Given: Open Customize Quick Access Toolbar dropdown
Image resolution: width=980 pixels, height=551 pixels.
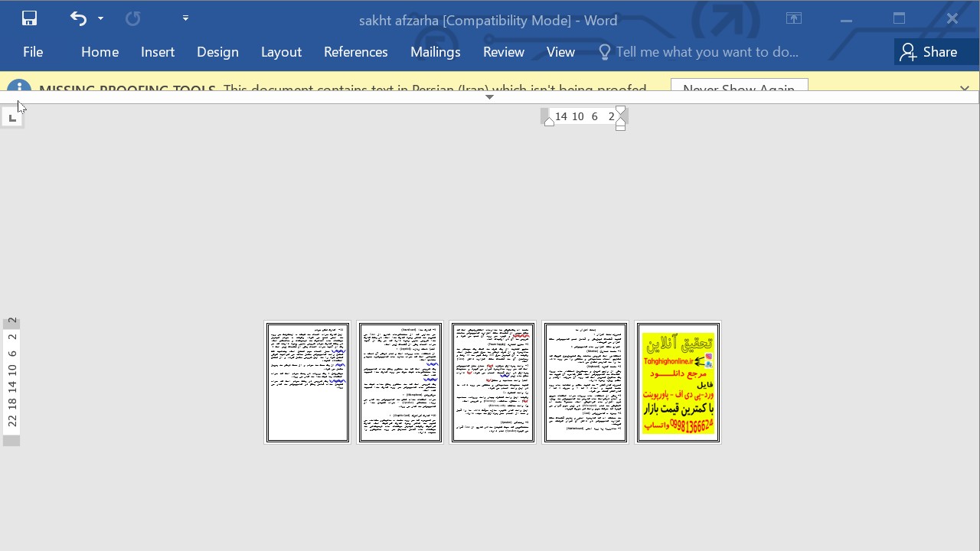Looking at the screenshot, I should (185, 18).
